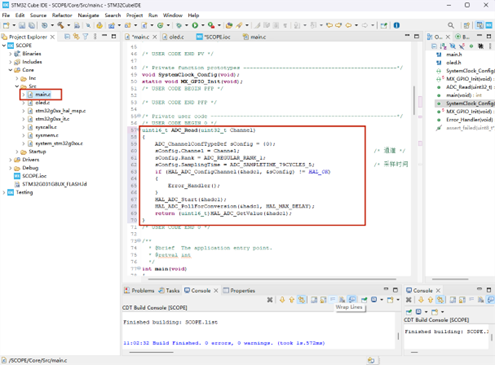495x365 pixels.
Task: Save the current file from the toolbar
Action: (22, 25)
